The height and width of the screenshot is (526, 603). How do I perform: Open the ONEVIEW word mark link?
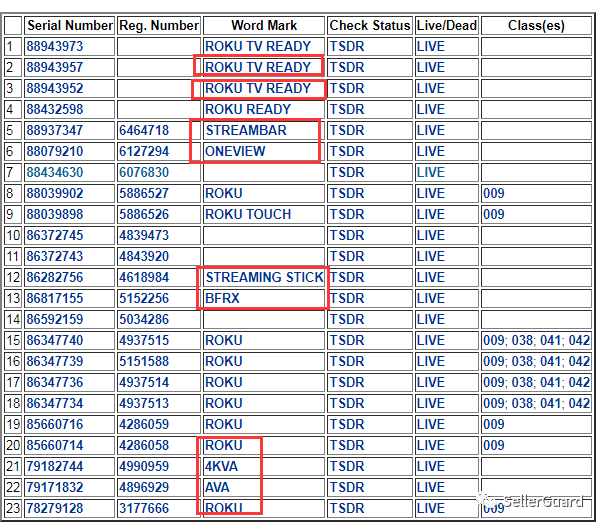[235, 151]
